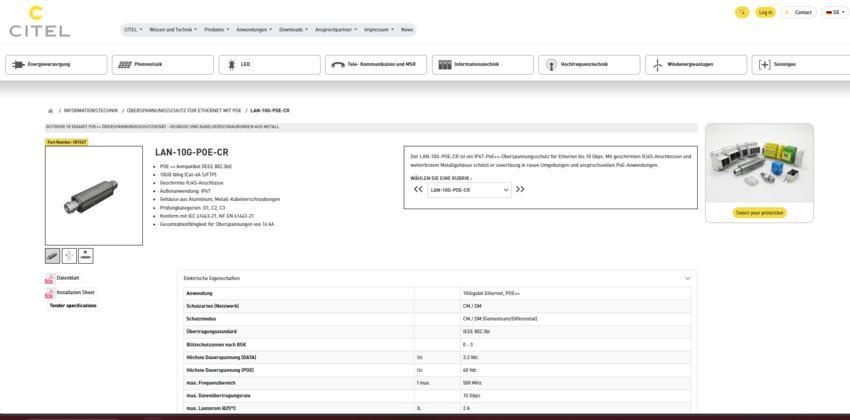Click the solar panel icon in Photovoltaik
This screenshot has height=420, width=850.
(125, 64)
